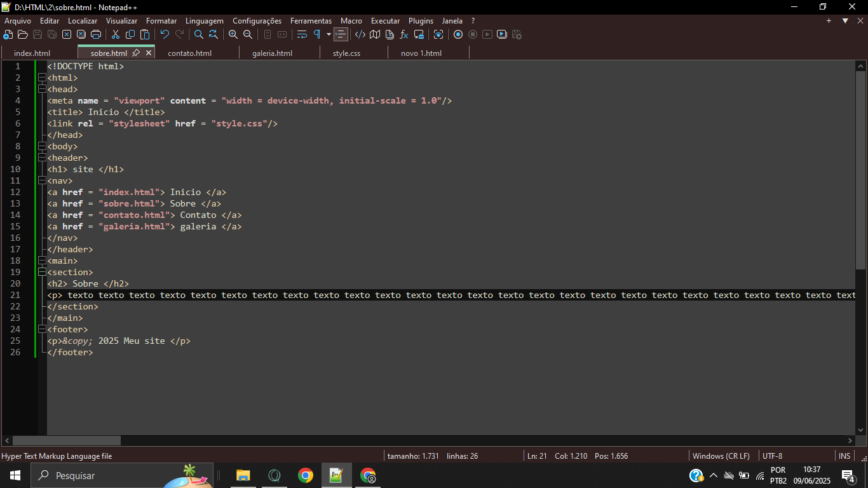
Task: Collapse the <html> fold on line 2
Action: pyautogui.click(x=42, y=78)
